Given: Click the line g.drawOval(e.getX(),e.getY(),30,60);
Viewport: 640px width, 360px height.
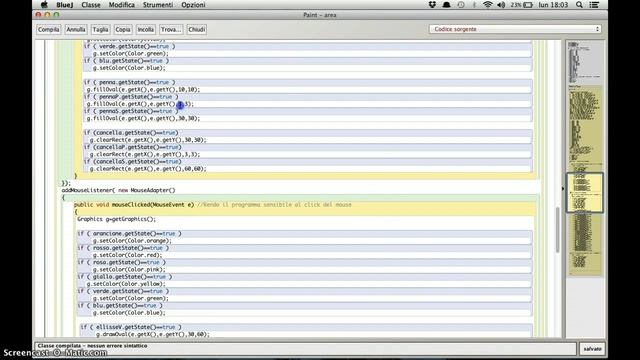Looking at the screenshot, I should (x=153, y=334).
